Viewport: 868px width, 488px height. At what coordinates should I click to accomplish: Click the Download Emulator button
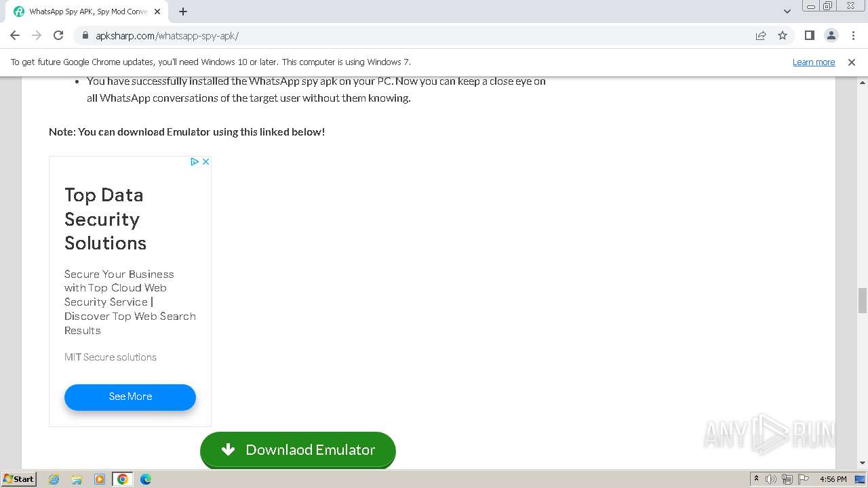coord(298,449)
